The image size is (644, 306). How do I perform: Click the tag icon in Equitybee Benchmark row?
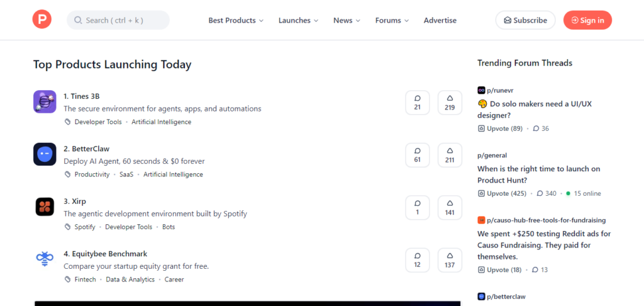pos(68,280)
